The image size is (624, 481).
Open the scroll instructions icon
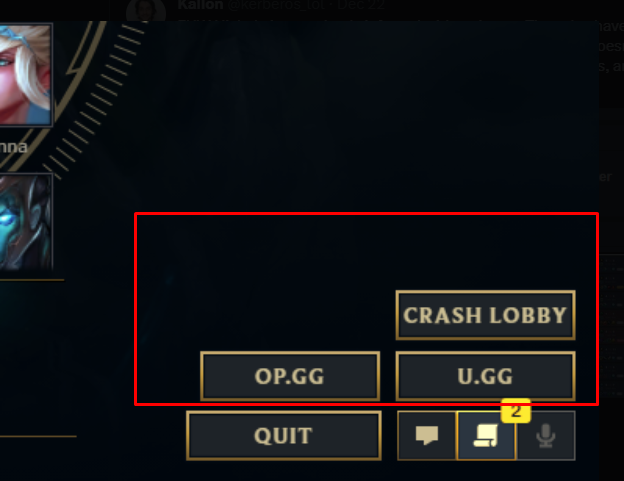point(486,436)
